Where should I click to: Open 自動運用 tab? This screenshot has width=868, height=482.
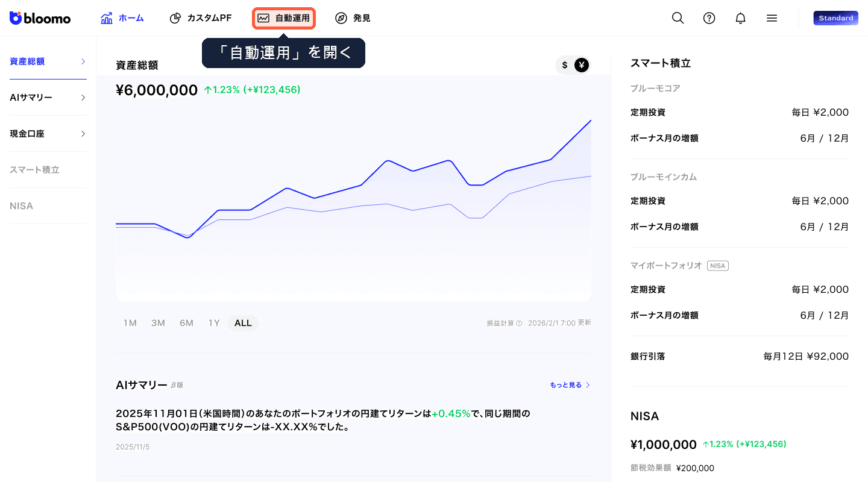284,18
